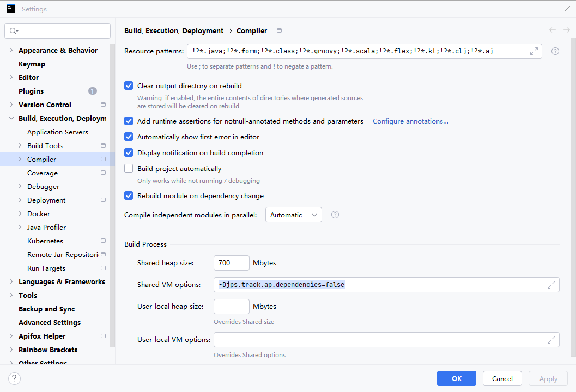The image size is (576, 392).
Task: Open help for parallel compilation option
Action: 335,215
